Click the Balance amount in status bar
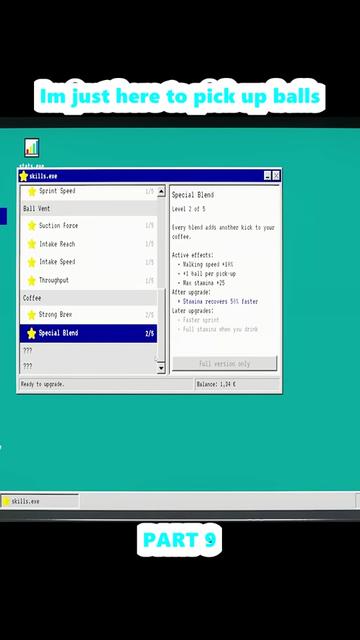The width and height of the screenshot is (360, 640). click(x=216, y=384)
